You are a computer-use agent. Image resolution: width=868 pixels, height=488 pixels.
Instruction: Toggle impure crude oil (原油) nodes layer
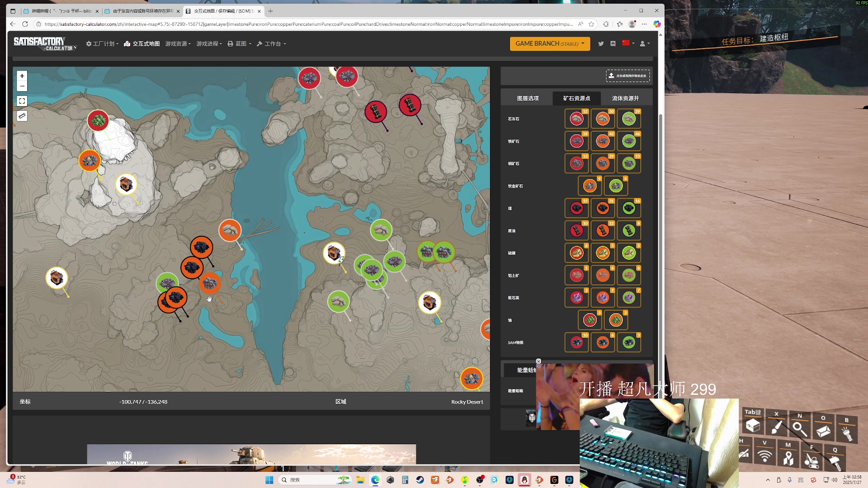pos(576,231)
